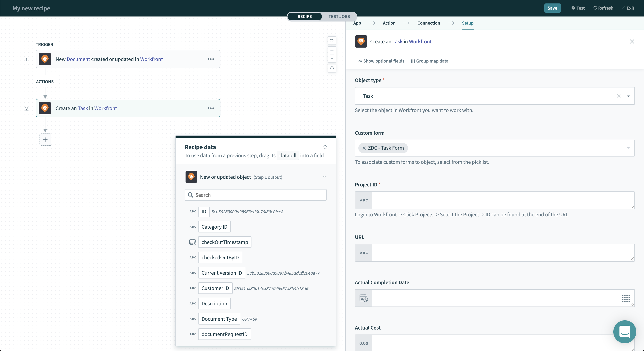Open the Object type dropdown arrow
This screenshot has height=351, width=644.
point(628,96)
